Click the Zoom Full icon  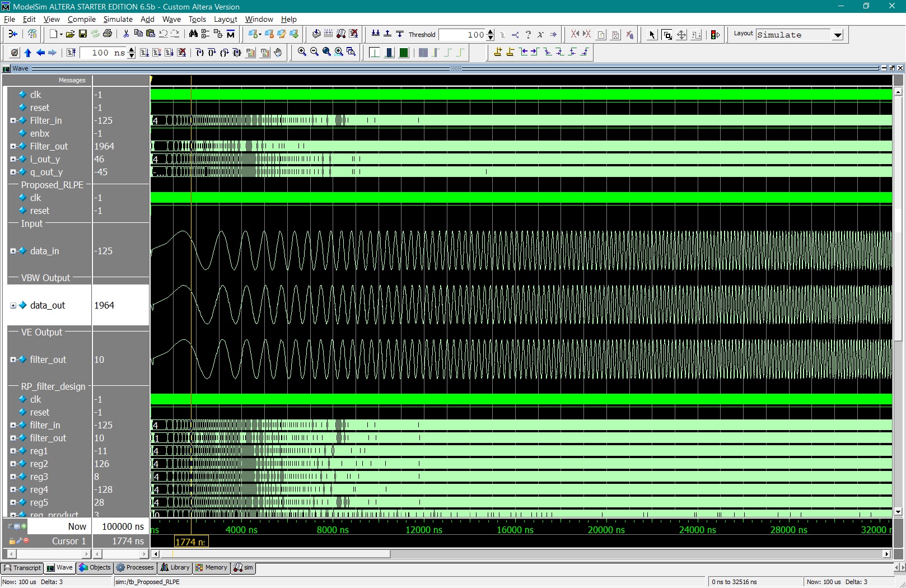click(x=328, y=53)
